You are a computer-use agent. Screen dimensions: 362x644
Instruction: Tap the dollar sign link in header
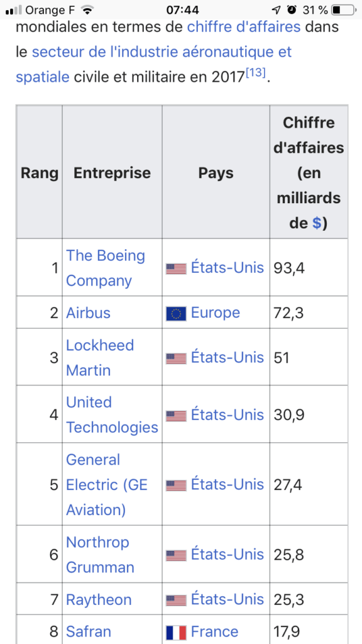coord(317,223)
